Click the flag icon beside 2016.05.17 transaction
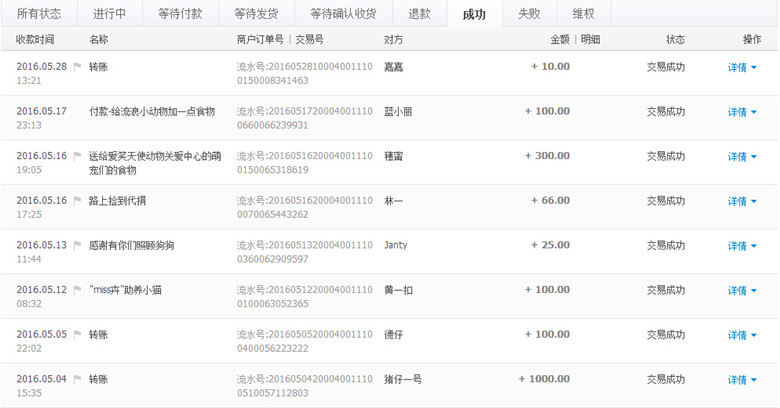This screenshot has height=408, width=780. click(x=77, y=112)
